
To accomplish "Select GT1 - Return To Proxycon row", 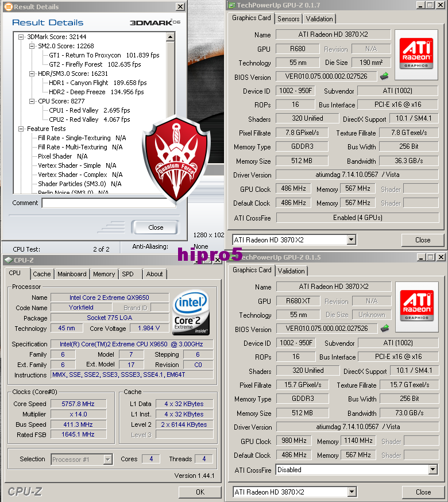I will pos(104,55).
